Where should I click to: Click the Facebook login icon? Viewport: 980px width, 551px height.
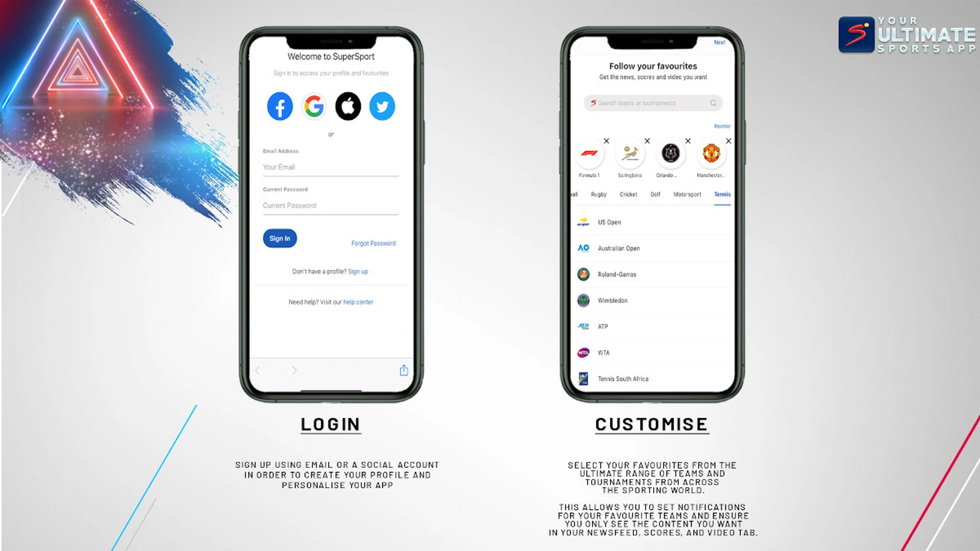pyautogui.click(x=279, y=106)
